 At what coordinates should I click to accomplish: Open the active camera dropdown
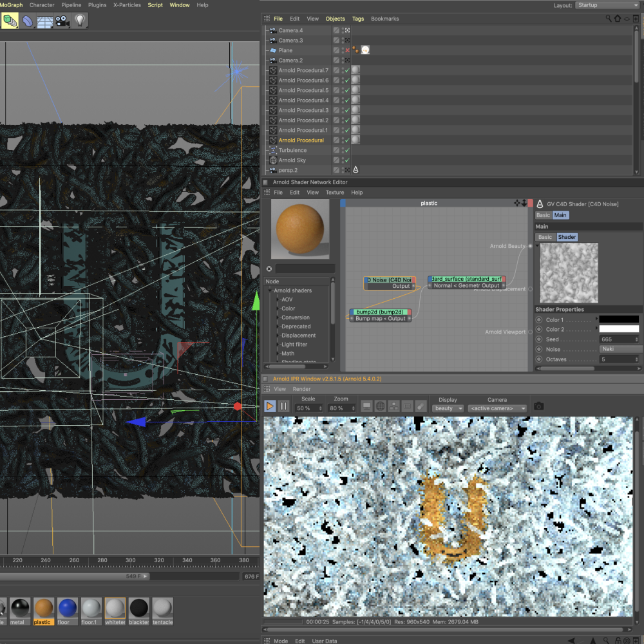(x=497, y=408)
